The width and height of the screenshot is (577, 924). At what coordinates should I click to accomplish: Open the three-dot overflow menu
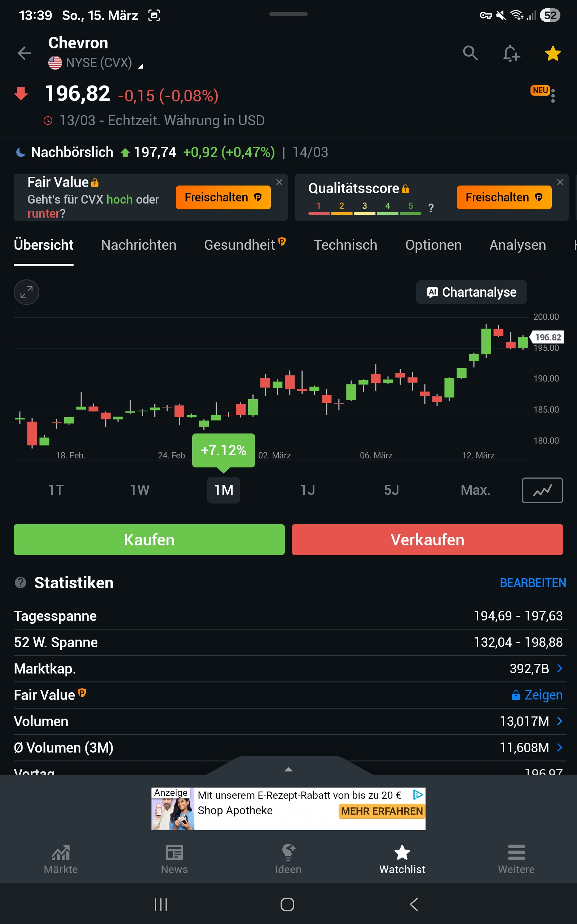click(553, 95)
